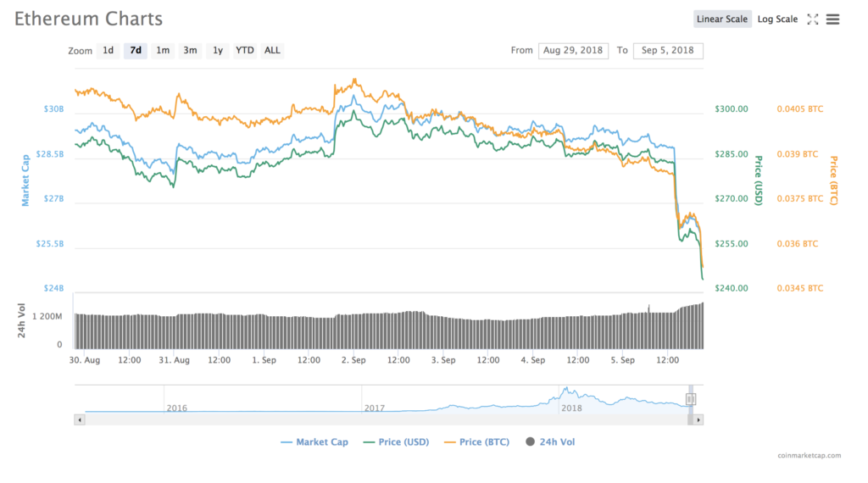Image resolution: width=868 pixels, height=483 pixels.
Task: Show ALL historical data
Action: (x=272, y=51)
